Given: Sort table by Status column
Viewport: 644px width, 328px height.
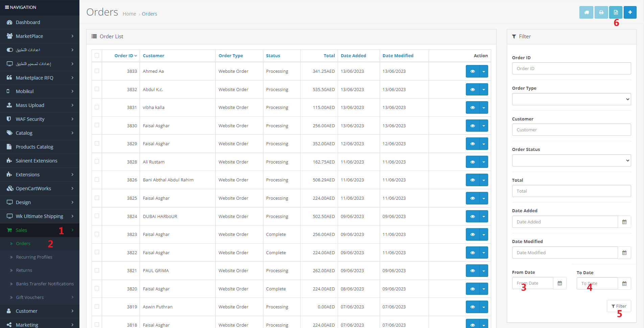Looking at the screenshot, I should (x=273, y=56).
